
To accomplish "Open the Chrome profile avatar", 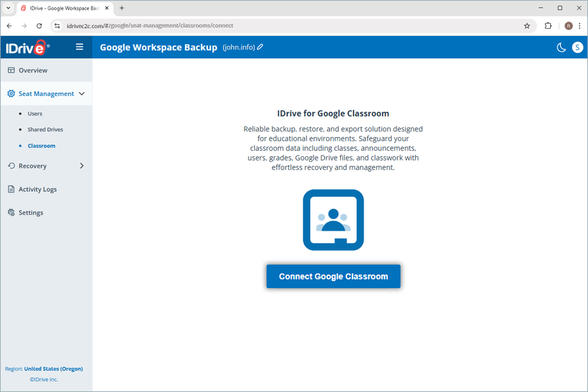I will 568,25.
